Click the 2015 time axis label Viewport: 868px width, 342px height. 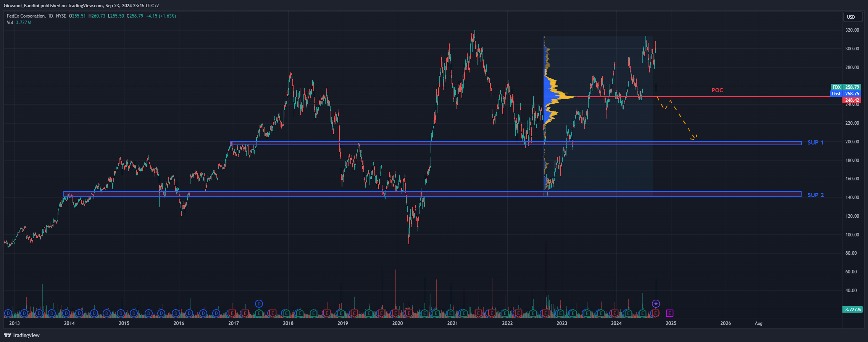124,323
